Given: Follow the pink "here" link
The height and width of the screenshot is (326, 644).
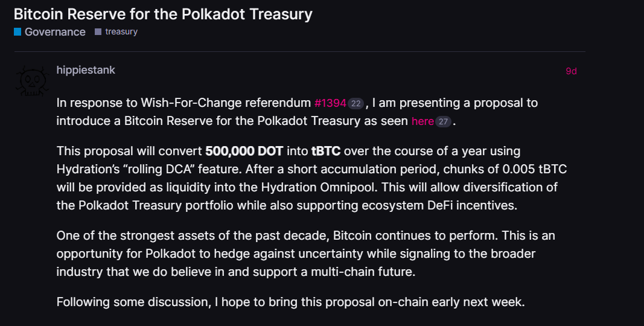Looking at the screenshot, I should [422, 121].
